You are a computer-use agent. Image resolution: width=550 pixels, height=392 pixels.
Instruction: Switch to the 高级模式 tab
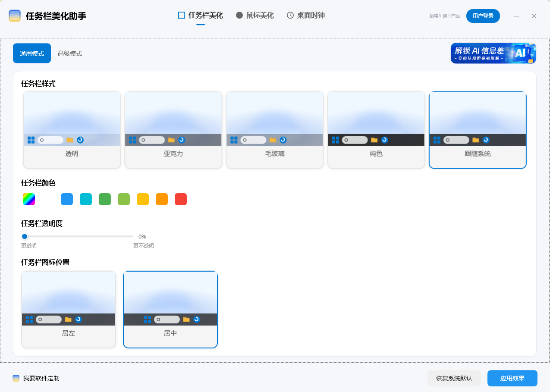[70, 53]
